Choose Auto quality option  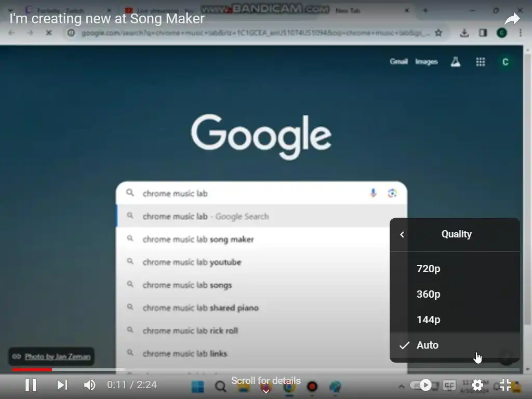(455, 345)
